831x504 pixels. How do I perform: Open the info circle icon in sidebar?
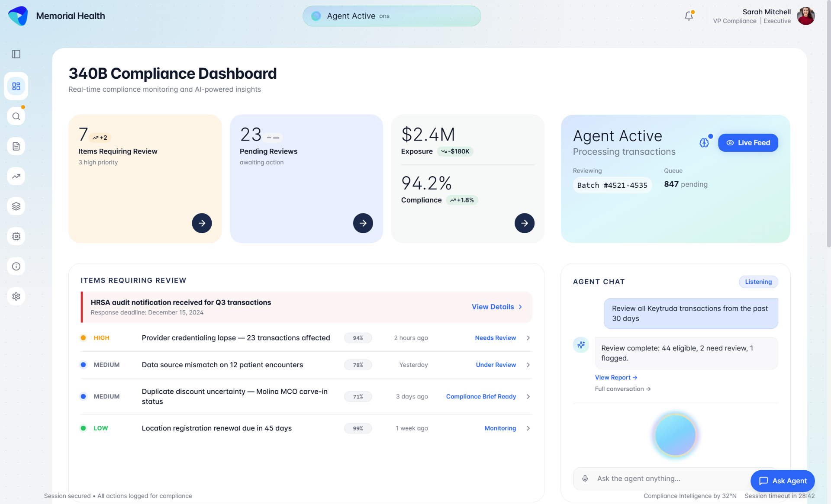coord(16,266)
